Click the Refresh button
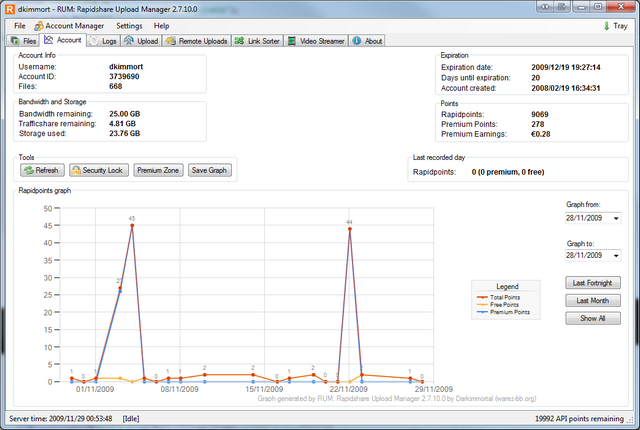 pyautogui.click(x=42, y=170)
